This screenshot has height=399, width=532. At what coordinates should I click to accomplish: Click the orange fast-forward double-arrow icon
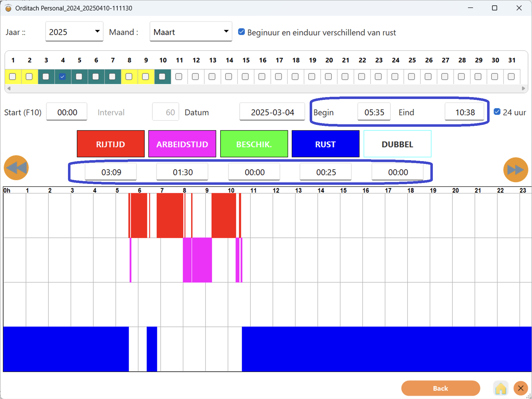[515, 170]
